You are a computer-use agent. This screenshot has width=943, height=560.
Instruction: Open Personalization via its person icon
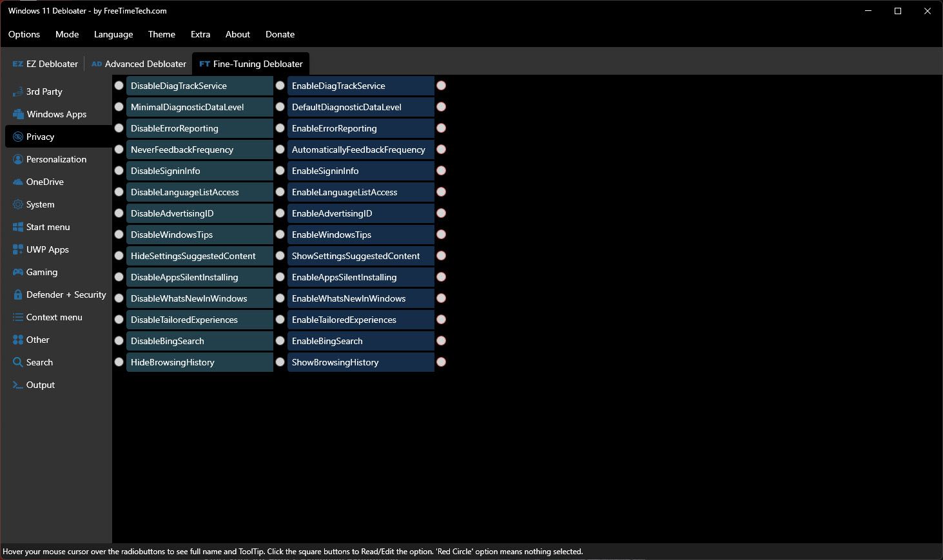(x=18, y=159)
